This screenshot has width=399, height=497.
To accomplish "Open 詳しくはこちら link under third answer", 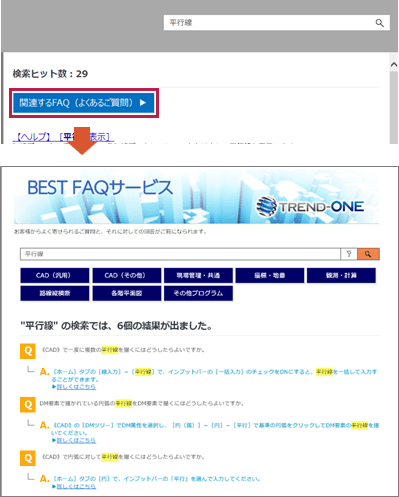I will pos(76,486).
